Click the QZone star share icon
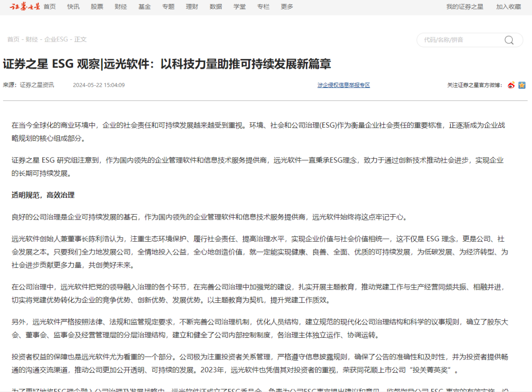This screenshot has height=392, width=532. [522, 85]
